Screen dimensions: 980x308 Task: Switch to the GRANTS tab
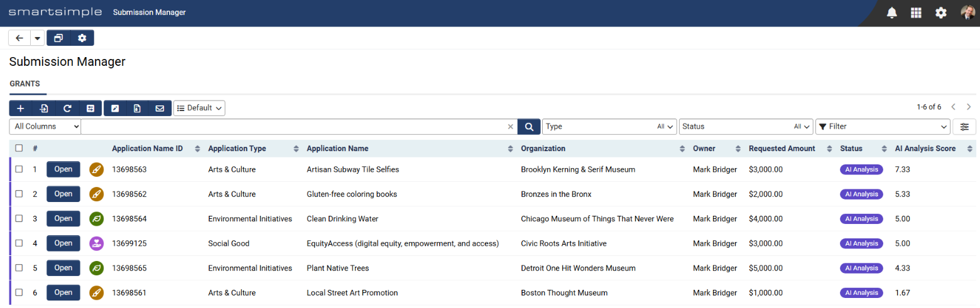tap(25, 83)
